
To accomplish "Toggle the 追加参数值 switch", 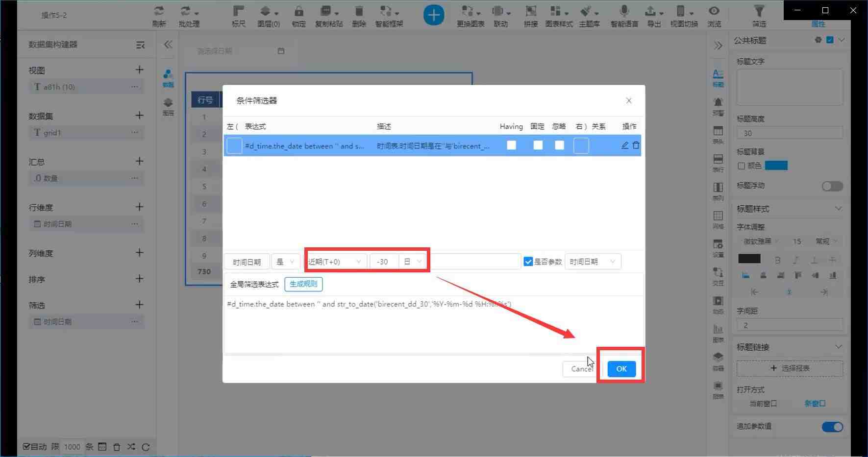I will tap(832, 427).
